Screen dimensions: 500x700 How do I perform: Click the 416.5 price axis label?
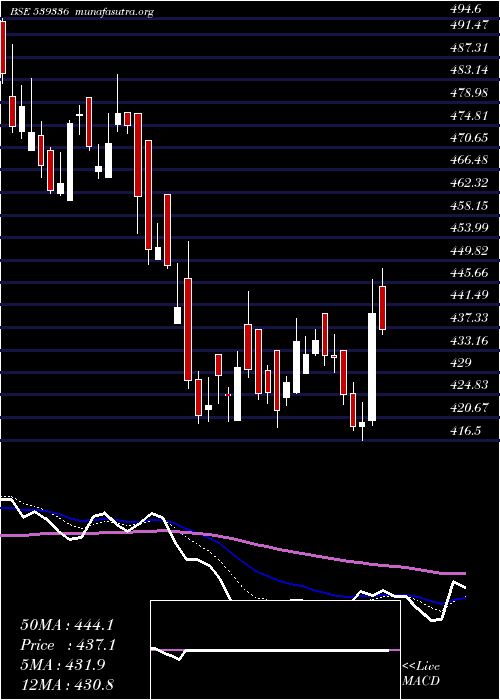pyautogui.click(x=467, y=430)
